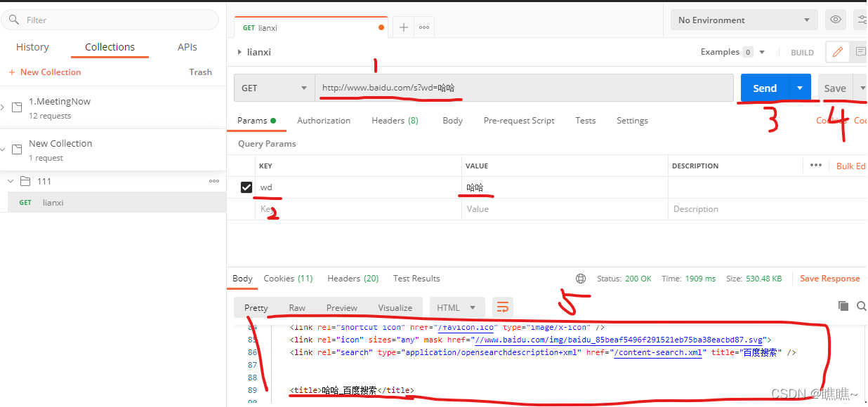This screenshot has height=407, width=868.
Task: Select the Pretty response view
Action: [x=256, y=307]
